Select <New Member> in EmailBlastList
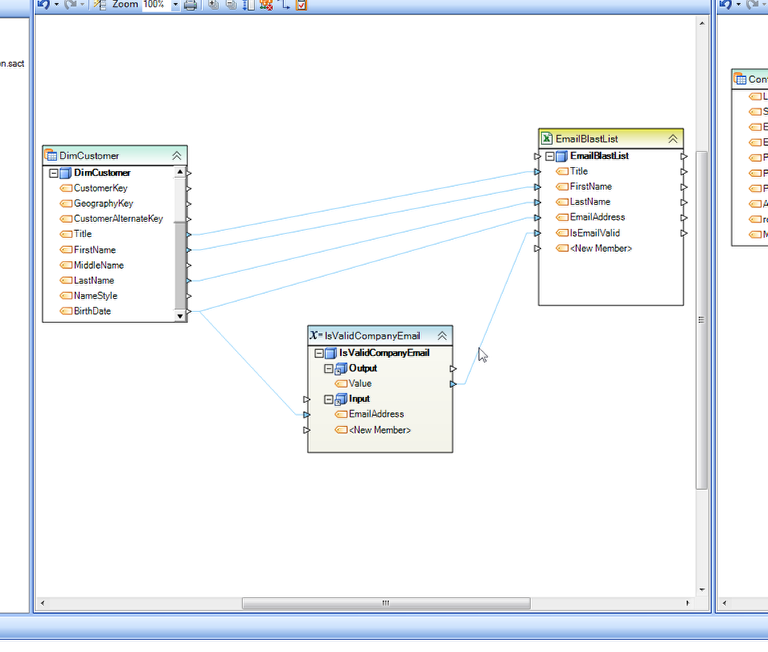Image resolution: width=768 pixels, height=652 pixels. (600, 248)
